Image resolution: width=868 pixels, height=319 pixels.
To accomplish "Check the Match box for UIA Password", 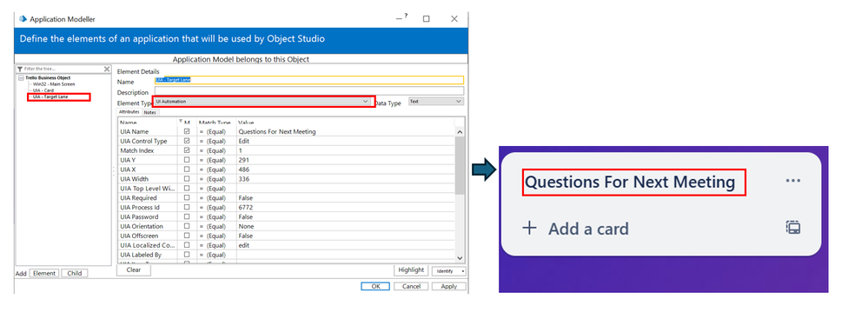I will click(x=187, y=216).
